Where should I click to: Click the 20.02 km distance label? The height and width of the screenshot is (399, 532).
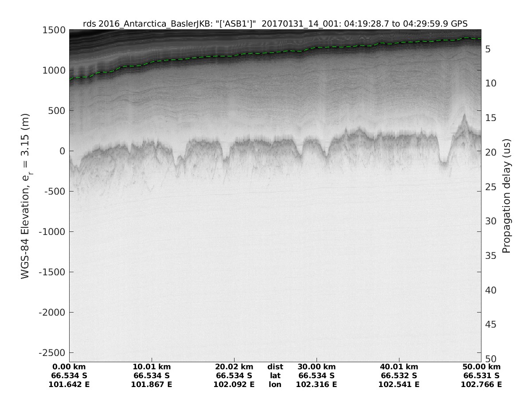coord(234,367)
